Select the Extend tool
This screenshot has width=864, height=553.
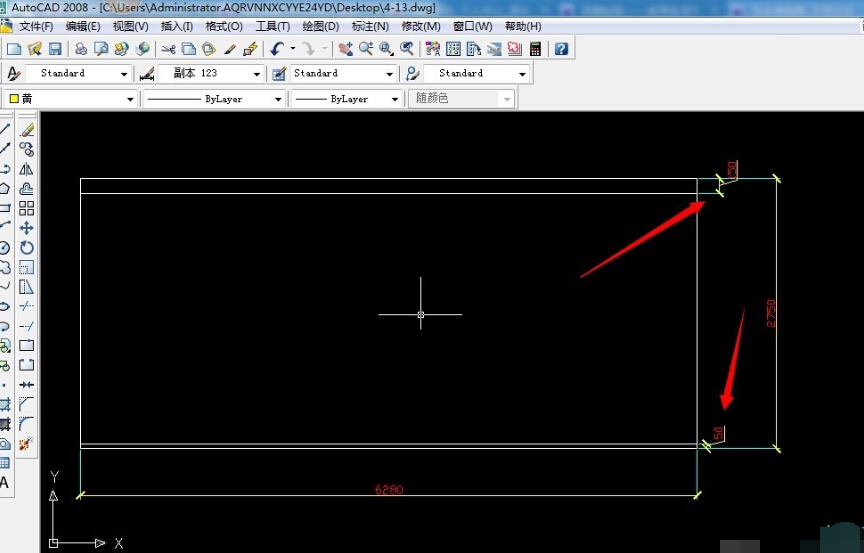coord(26,326)
